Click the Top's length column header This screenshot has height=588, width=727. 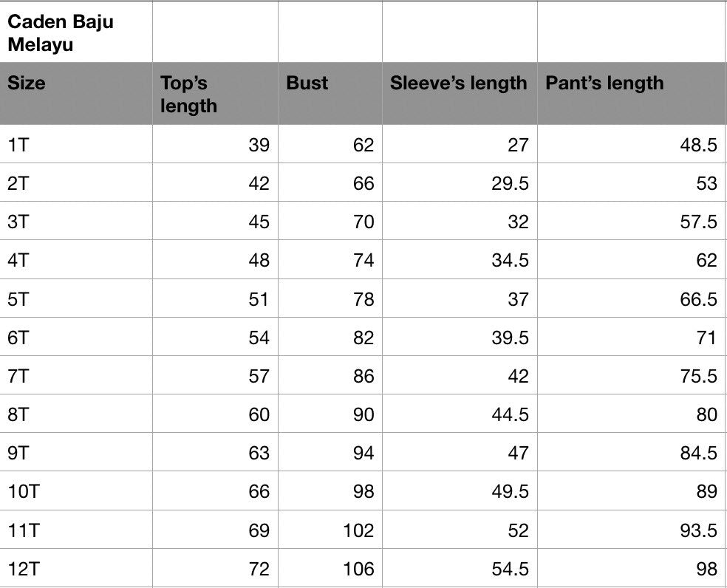pyautogui.click(x=188, y=95)
